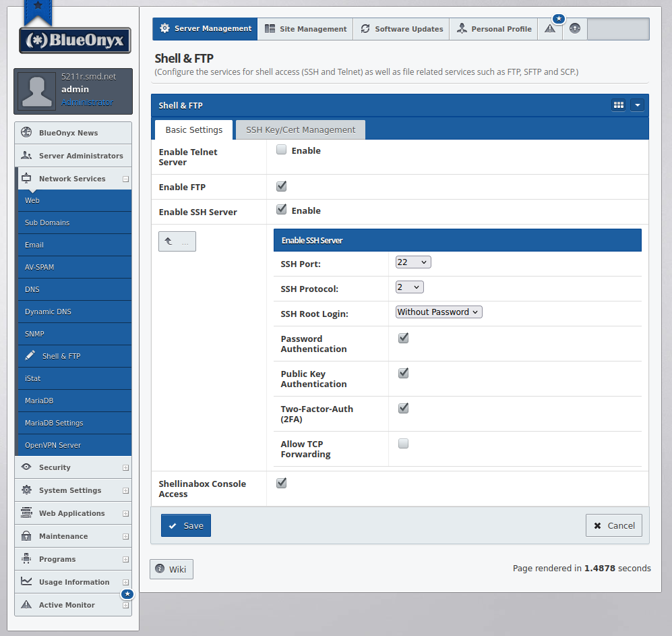
Task: Click the Cancel button
Action: click(614, 525)
